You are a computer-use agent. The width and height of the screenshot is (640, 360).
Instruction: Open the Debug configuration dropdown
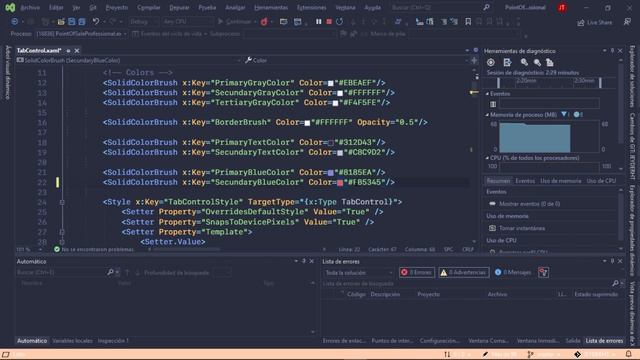144,22
